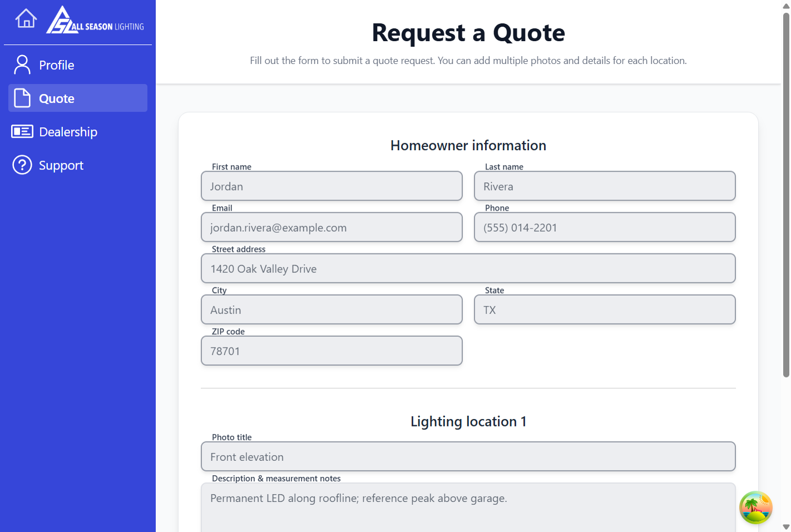The height and width of the screenshot is (532, 791).
Task: Focus the Photo title field
Action: (468, 456)
